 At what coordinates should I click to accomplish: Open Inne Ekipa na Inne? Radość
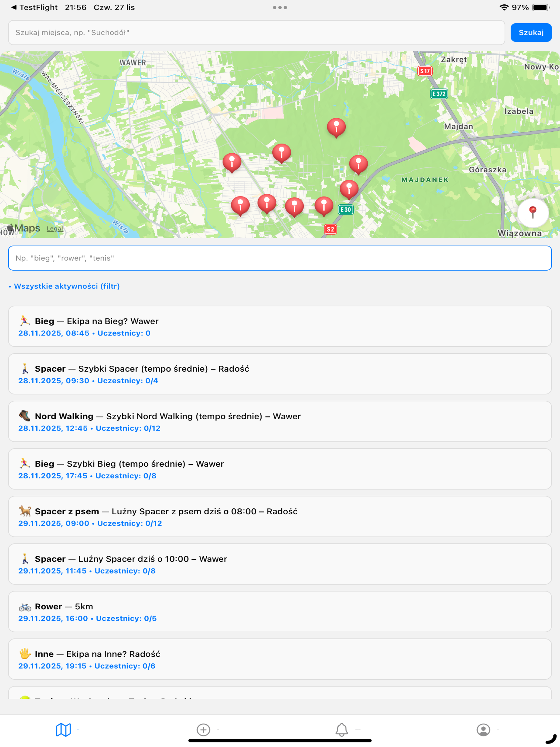(x=280, y=659)
